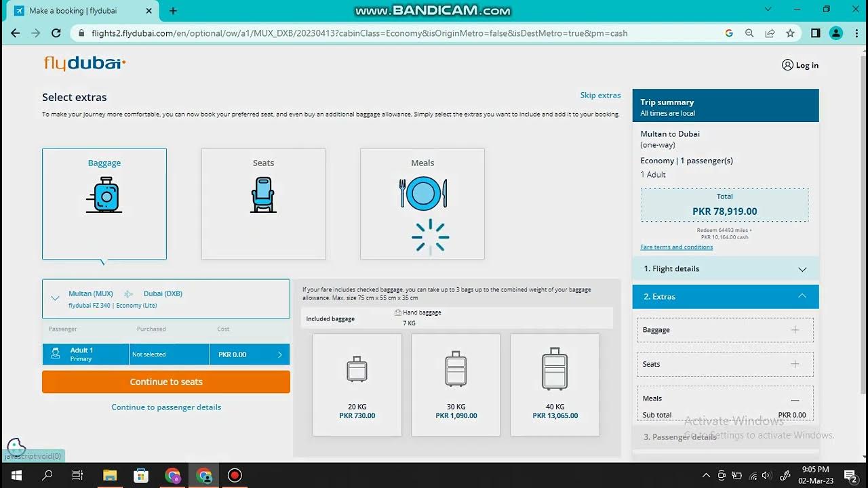
Task: Click the flydubai logo
Action: pos(85,63)
